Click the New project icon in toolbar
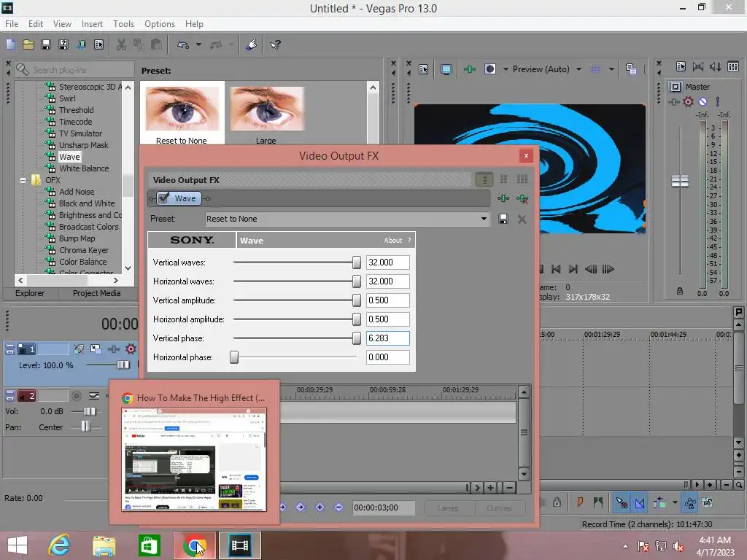This screenshot has width=747, height=560. [10, 44]
